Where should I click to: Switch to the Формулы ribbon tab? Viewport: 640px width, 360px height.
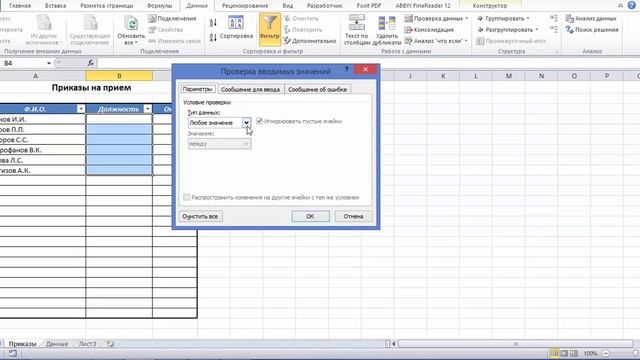coord(159,6)
